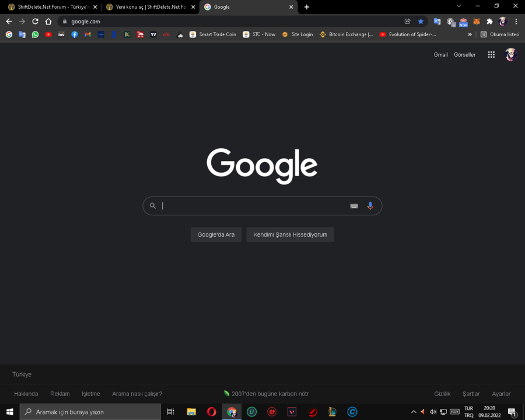Show hidden system tray icons
The width and height of the screenshot is (525, 420).
pos(414,412)
